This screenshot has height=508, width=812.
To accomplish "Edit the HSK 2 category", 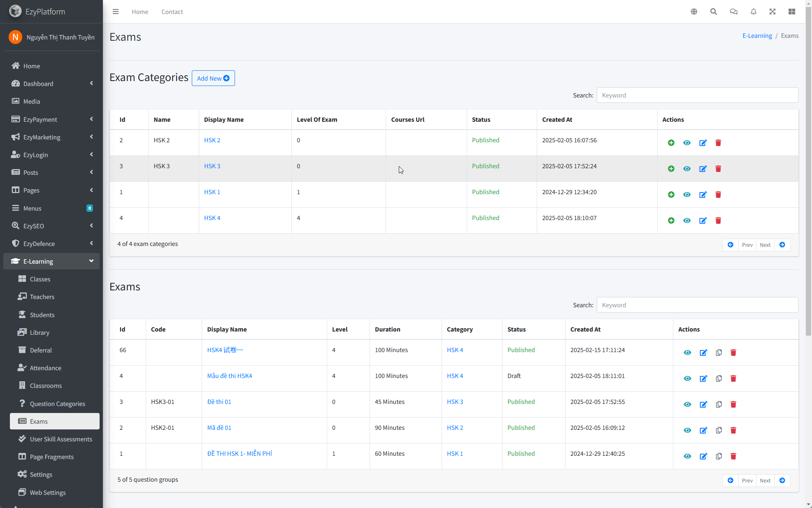I will (703, 143).
